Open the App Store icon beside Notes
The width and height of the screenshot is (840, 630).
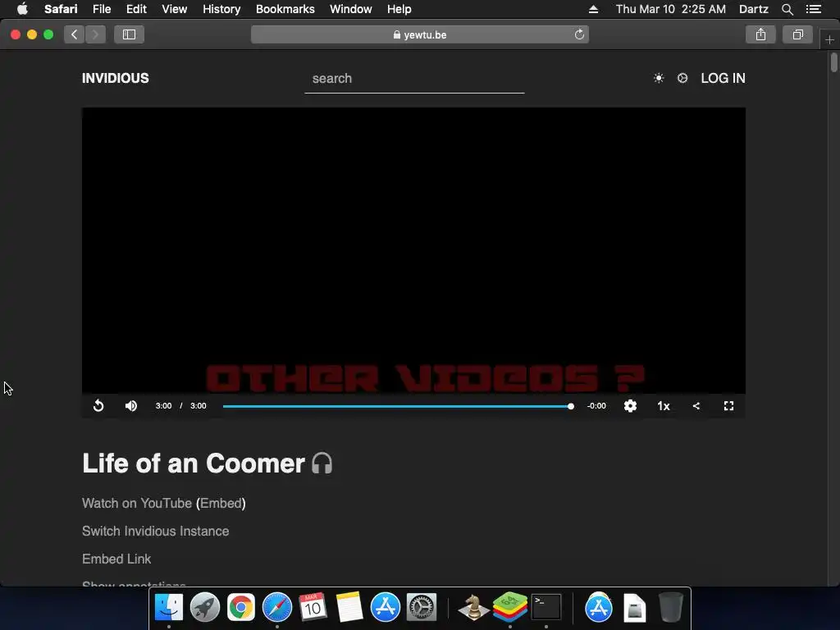coord(386,608)
